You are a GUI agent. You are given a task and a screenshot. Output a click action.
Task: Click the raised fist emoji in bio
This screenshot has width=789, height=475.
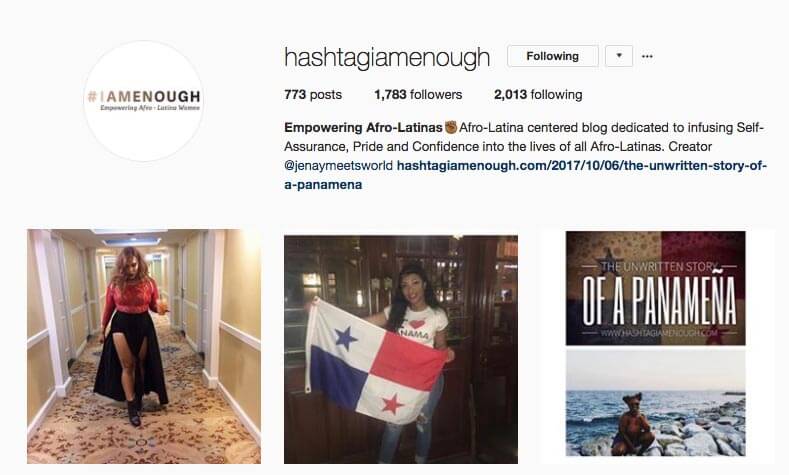pos(451,127)
